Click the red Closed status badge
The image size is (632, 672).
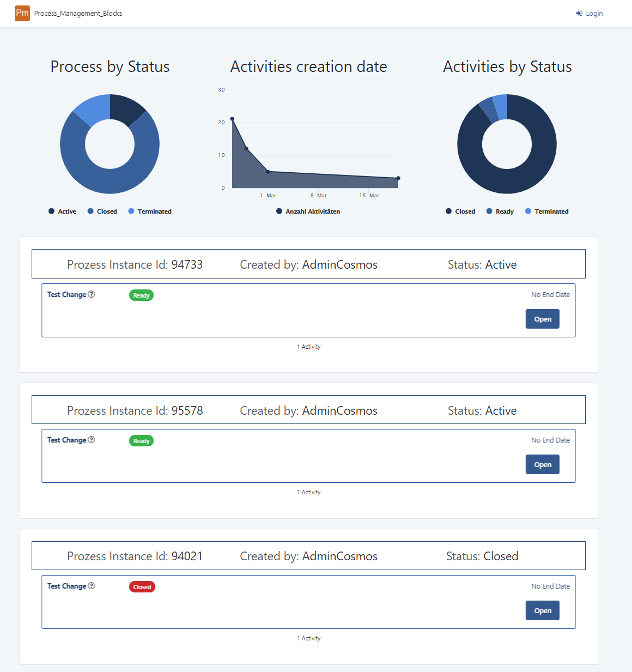[142, 587]
